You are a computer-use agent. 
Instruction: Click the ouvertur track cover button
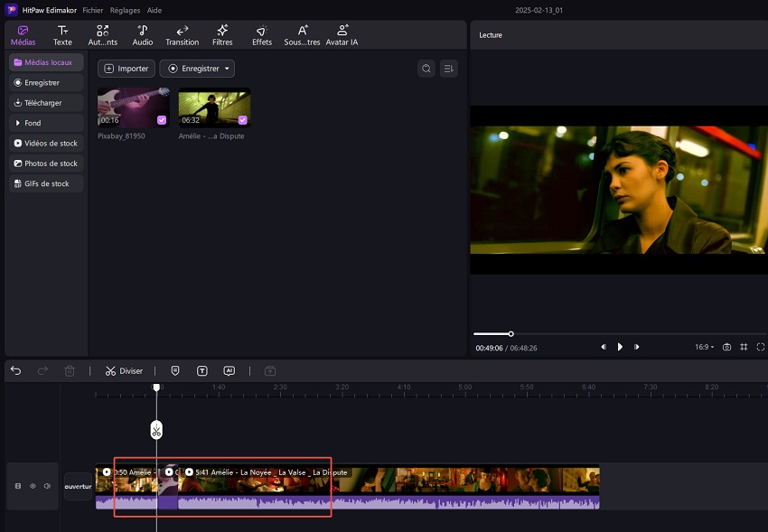pos(79,487)
